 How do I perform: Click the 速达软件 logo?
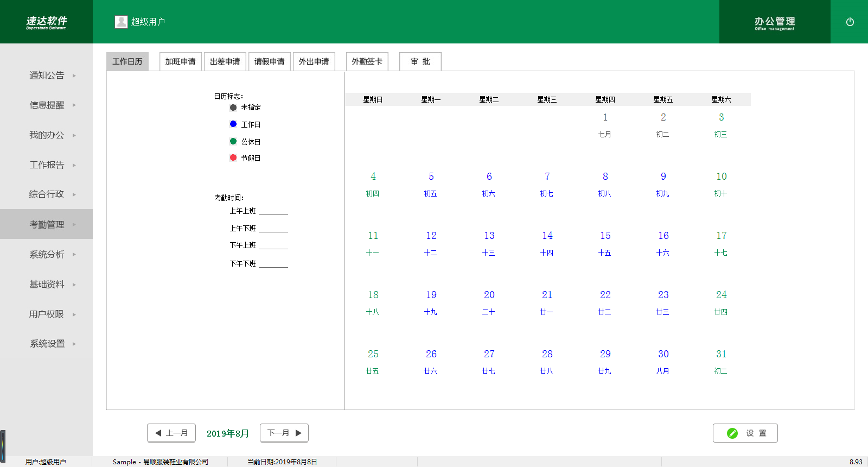point(47,22)
